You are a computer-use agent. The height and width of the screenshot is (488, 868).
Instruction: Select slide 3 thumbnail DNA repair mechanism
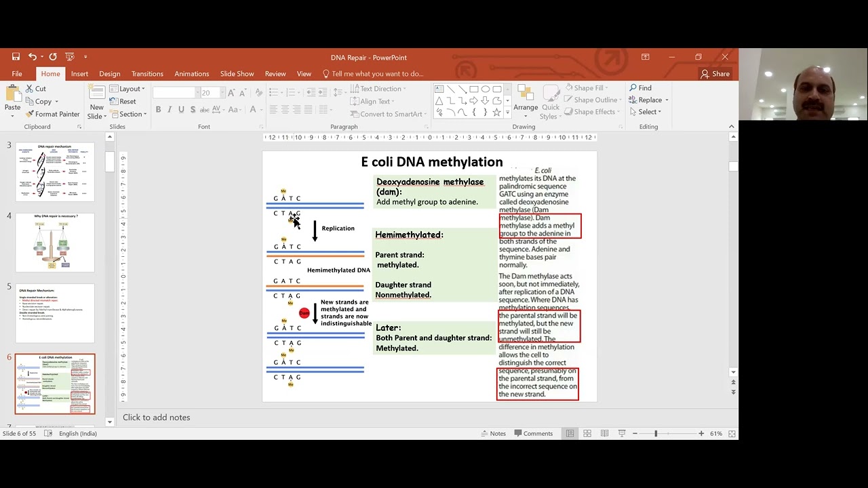point(55,172)
